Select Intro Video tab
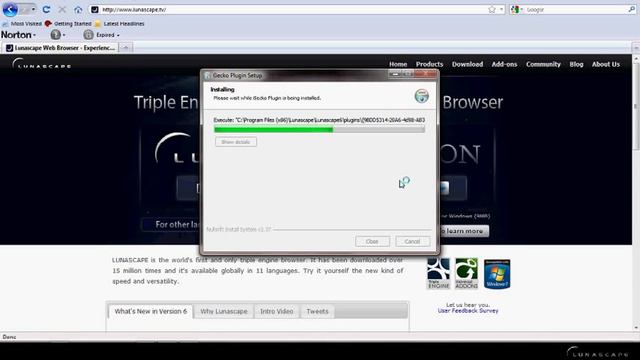 click(x=277, y=311)
